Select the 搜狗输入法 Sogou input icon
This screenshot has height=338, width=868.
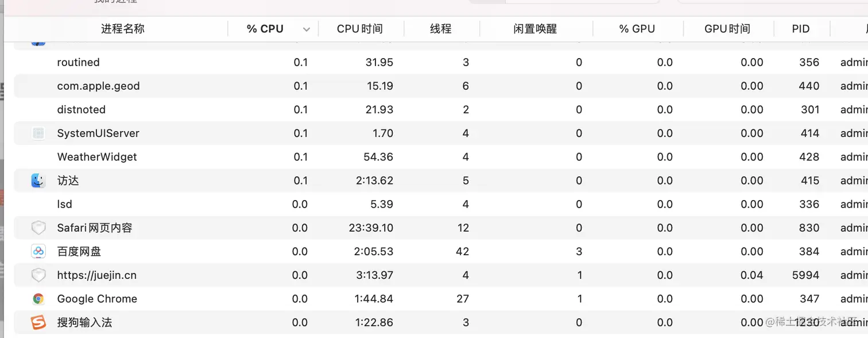click(38, 322)
